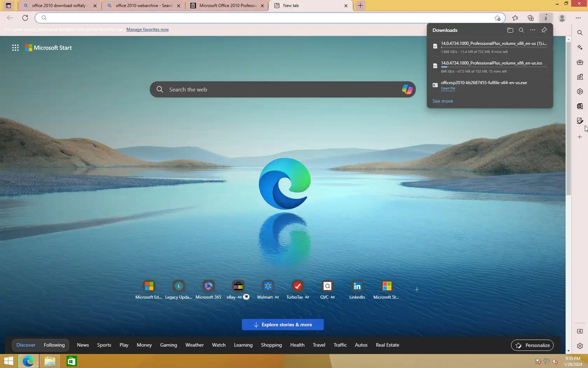The image size is (588, 368).
Task: Open the Favorites toolbar button
Action: 515,18
